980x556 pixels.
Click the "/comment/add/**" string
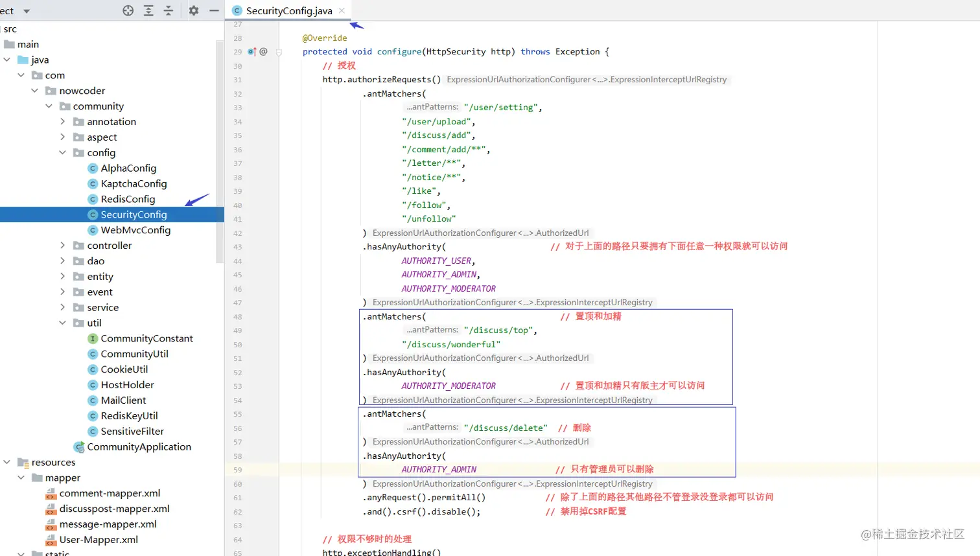(443, 150)
